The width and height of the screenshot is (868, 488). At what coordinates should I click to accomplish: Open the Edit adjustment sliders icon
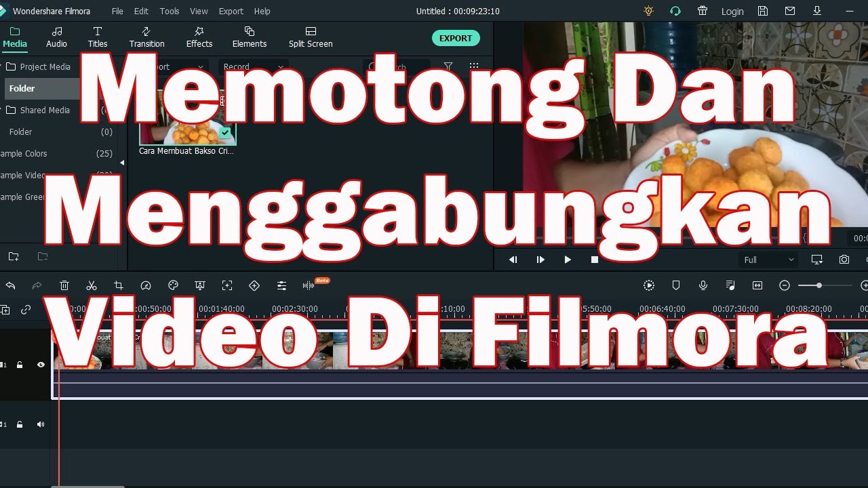pyautogui.click(x=281, y=285)
